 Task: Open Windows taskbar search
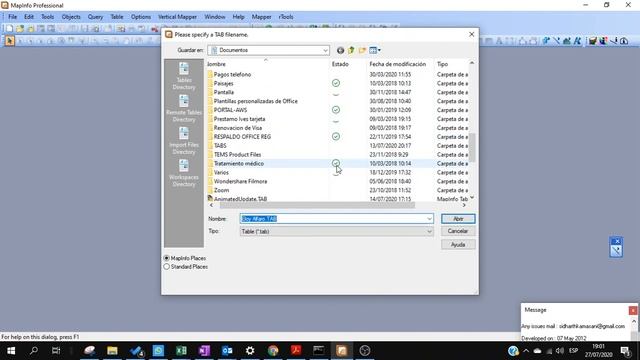click(x=34, y=351)
